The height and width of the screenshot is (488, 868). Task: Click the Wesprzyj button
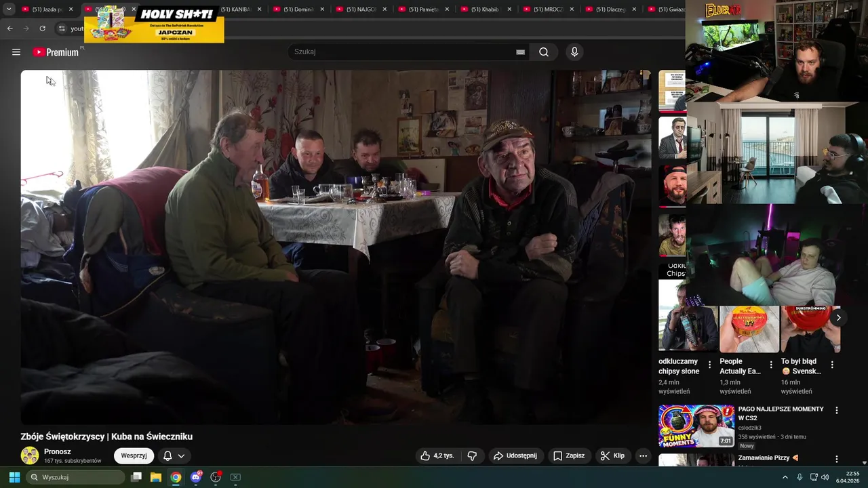pyautogui.click(x=134, y=455)
